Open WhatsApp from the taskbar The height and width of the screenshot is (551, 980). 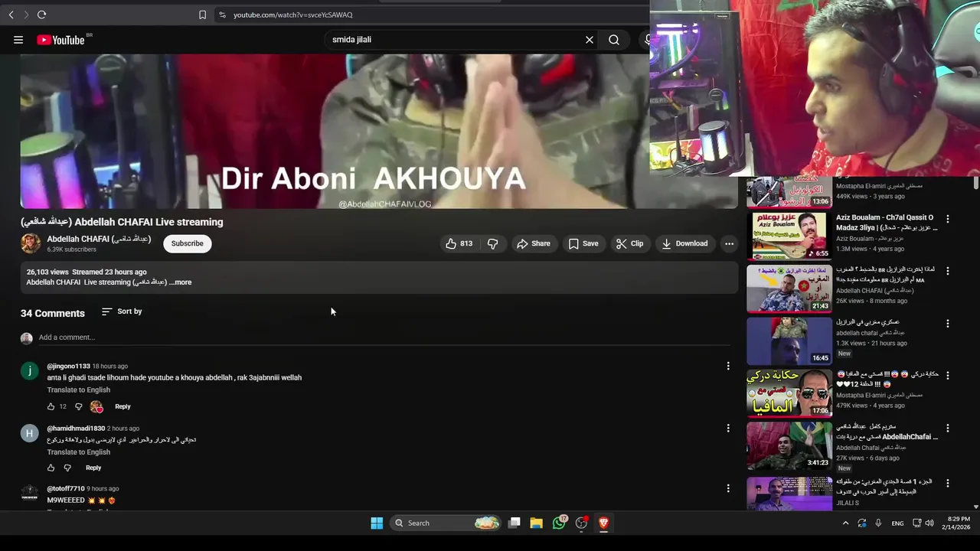tap(559, 523)
